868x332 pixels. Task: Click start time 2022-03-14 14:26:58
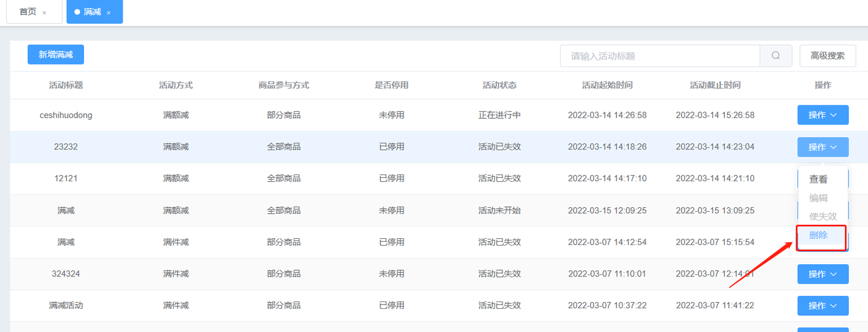click(x=607, y=115)
